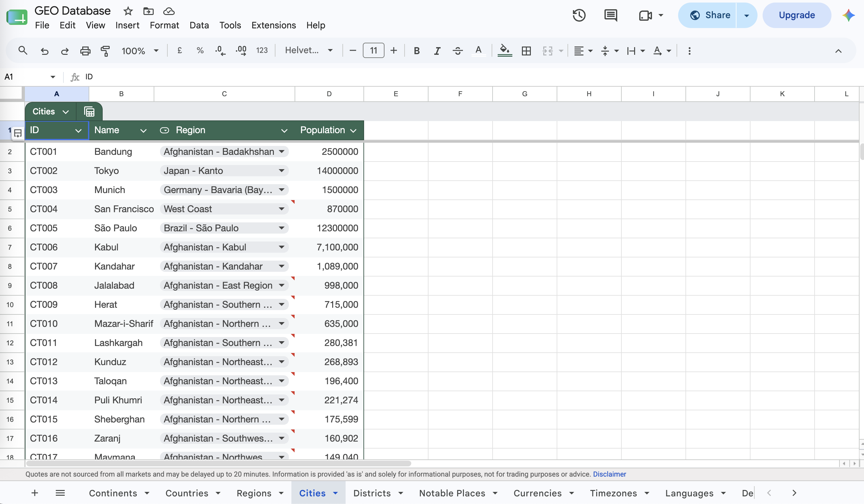
Task: Print the spreadsheet
Action: (x=85, y=51)
